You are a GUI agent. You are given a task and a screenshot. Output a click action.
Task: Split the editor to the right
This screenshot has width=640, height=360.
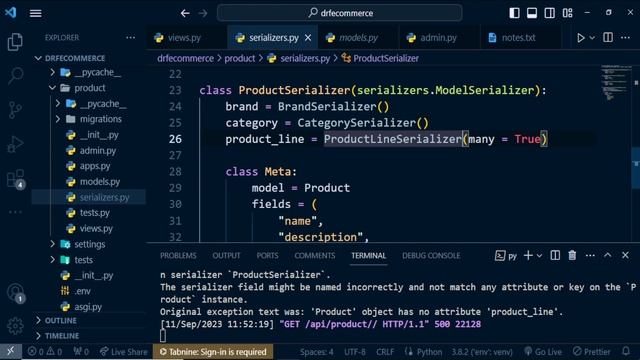(608, 38)
